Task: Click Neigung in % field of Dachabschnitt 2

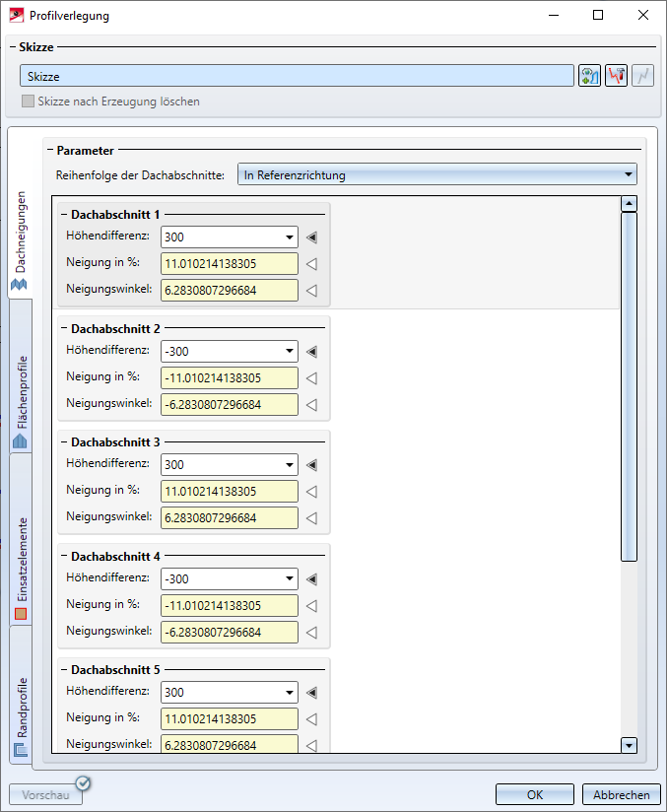Action: [x=230, y=378]
